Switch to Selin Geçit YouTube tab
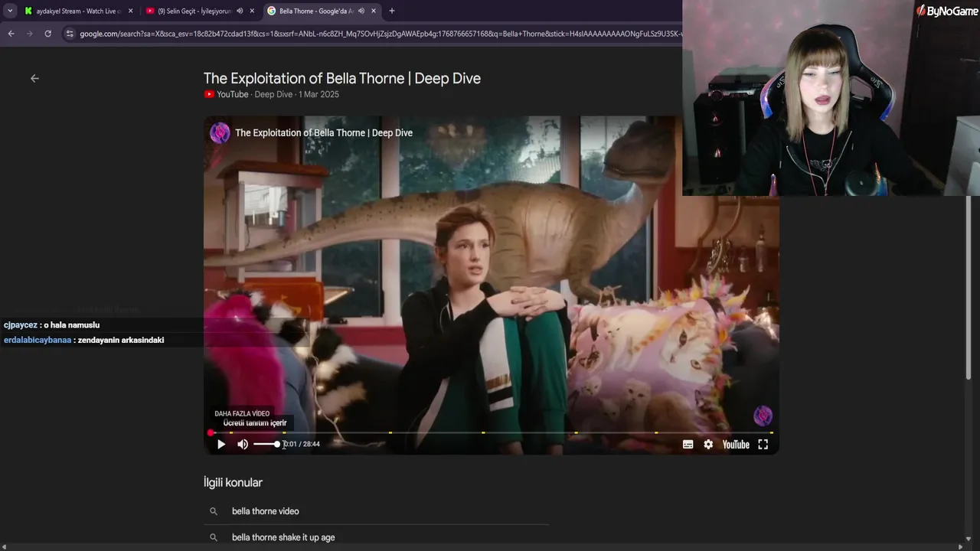This screenshot has width=980, height=551. [194, 11]
